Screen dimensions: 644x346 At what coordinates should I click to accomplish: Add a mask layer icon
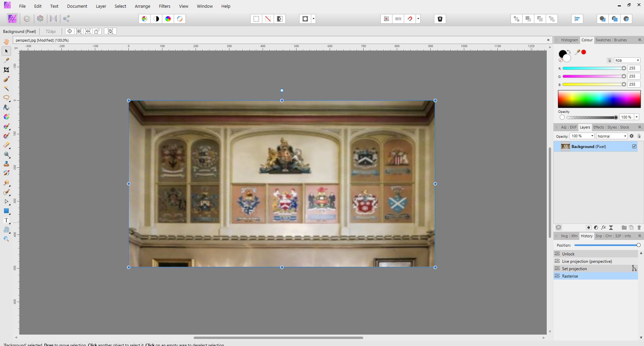[x=588, y=228]
